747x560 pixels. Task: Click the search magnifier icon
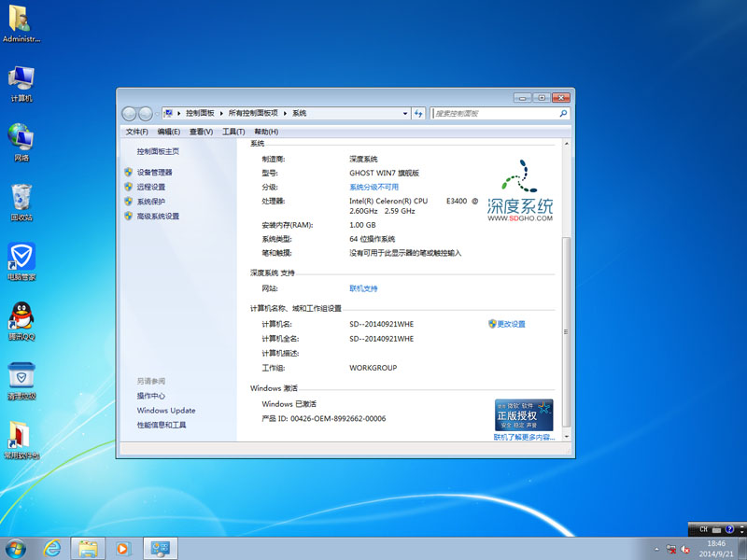coord(563,113)
